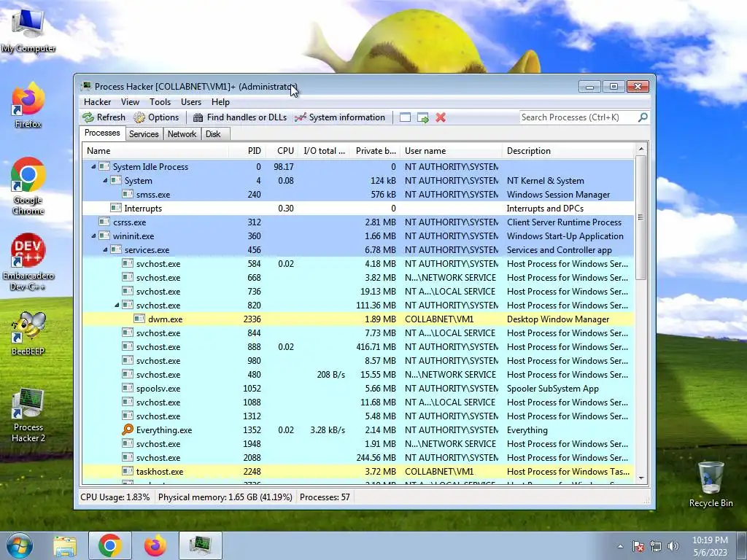Click Physical memory status entry

coord(225,497)
